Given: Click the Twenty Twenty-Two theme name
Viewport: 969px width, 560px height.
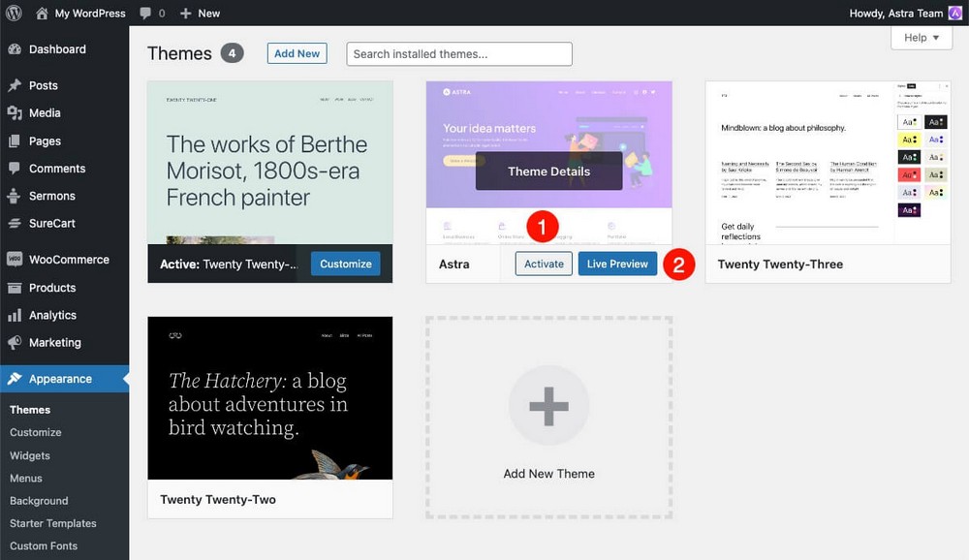Looking at the screenshot, I should (x=217, y=499).
